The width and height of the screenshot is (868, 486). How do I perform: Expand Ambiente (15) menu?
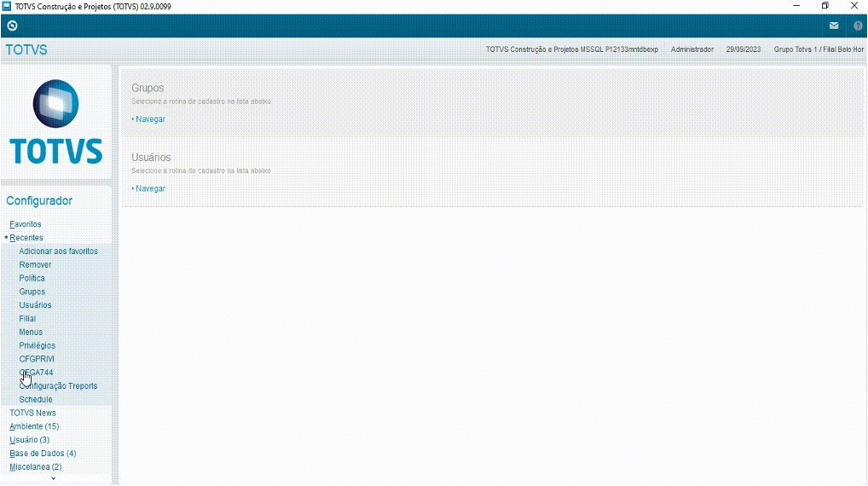pos(34,426)
